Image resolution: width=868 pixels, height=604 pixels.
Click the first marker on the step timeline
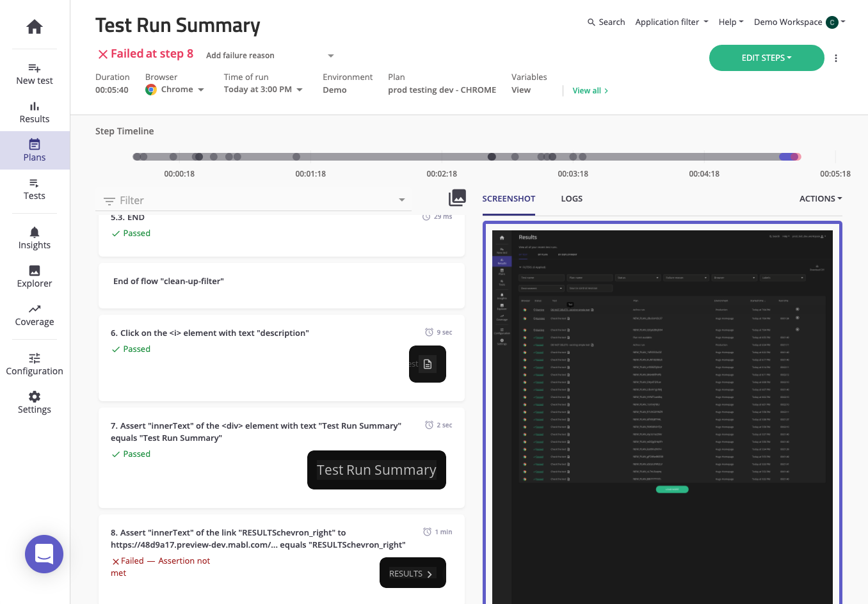(136, 157)
